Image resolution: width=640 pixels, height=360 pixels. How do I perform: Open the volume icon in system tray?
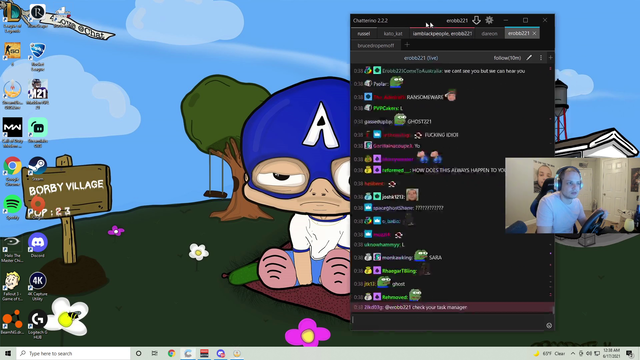point(589,353)
